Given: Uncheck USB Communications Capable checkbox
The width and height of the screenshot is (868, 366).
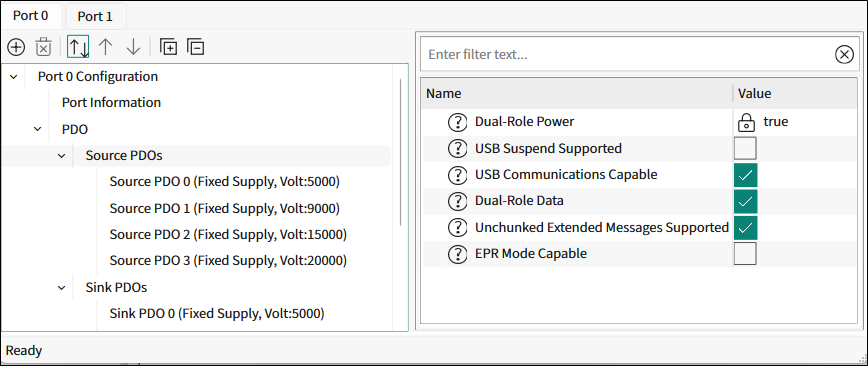Looking at the screenshot, I should tap(745, 175).
